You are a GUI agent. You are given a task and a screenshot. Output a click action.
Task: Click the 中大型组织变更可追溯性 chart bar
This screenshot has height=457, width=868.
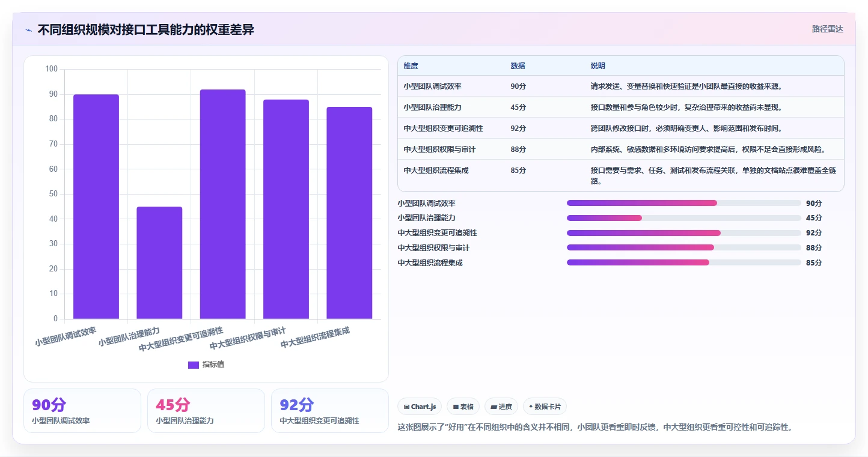[223, 204]
